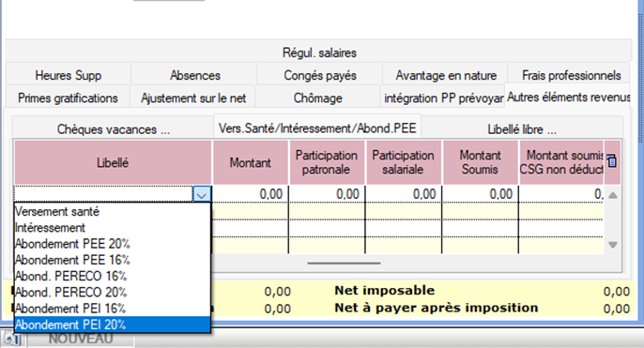This screenshot has width=644, height=348.
Task: Select the Autres éléments revenus tab
Action: (569, 97)
